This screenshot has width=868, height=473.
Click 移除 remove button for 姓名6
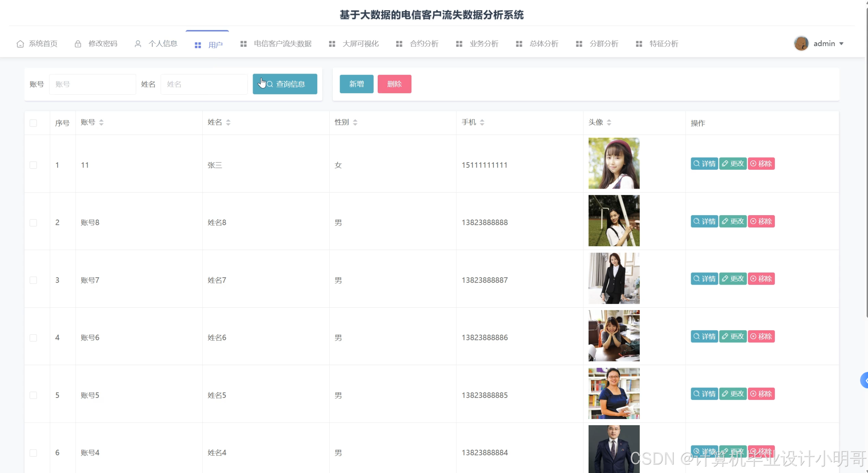761,336
